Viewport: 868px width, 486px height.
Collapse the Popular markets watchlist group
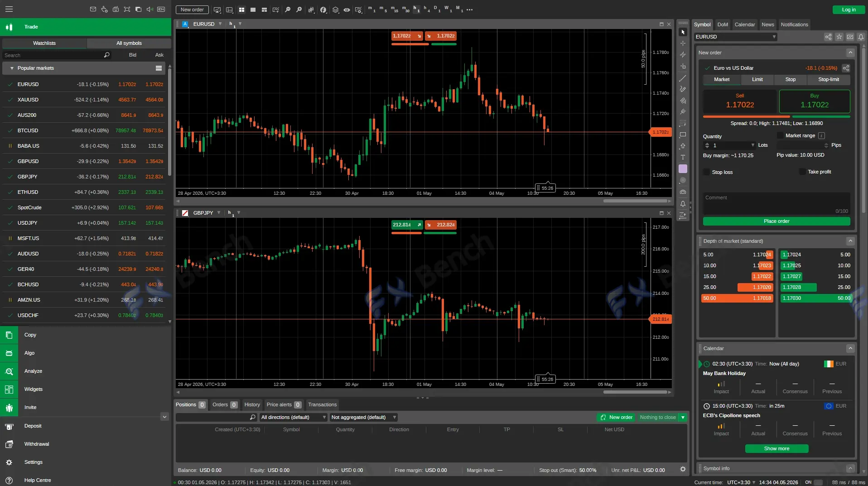click(12, 68)
